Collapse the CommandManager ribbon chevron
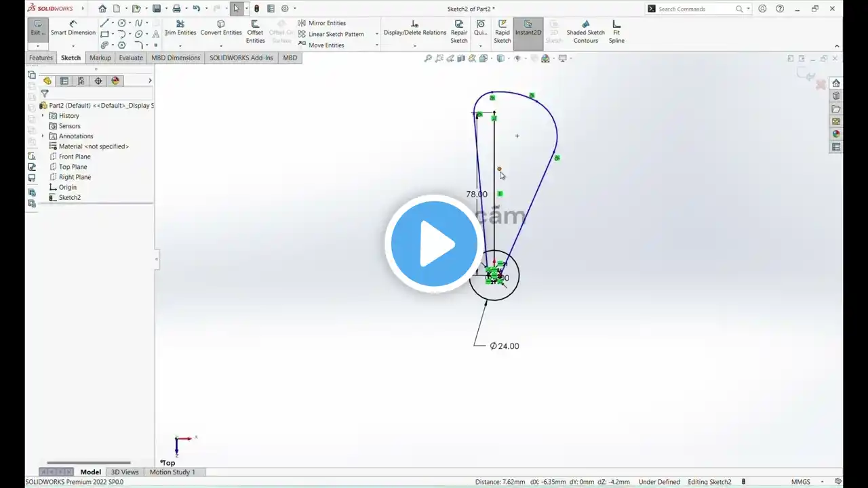The image size is (868, 488). point(837,46)
